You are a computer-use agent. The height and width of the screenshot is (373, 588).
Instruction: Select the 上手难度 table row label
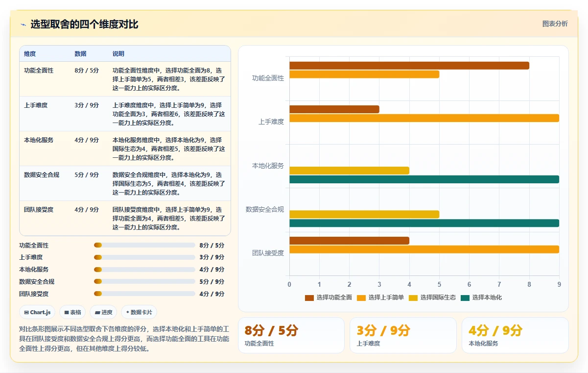[36, 105]
